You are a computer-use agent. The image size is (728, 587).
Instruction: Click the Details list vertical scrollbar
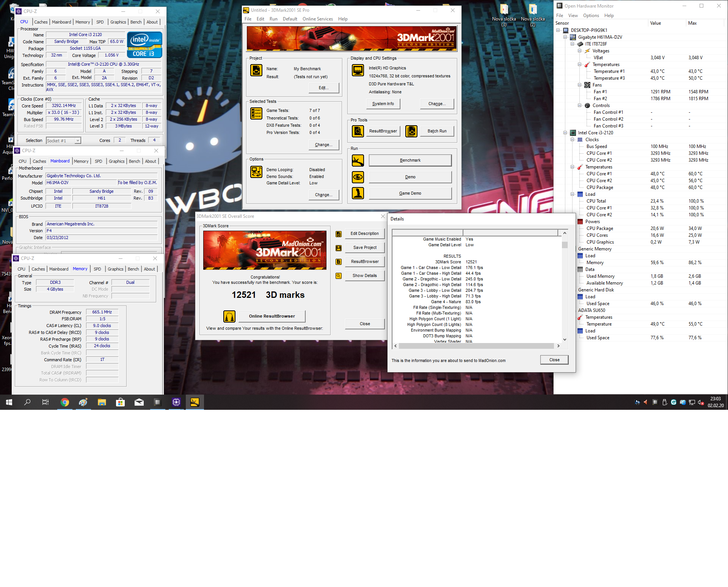coord(565,286)
